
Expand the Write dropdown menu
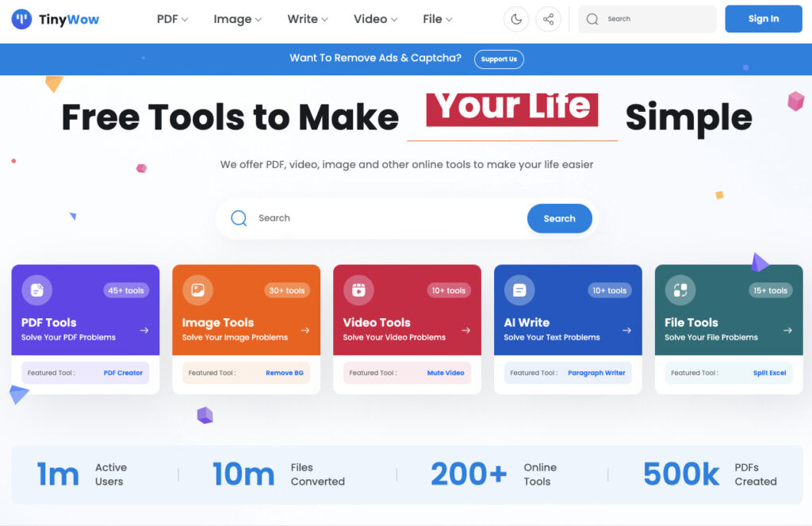pos(308,19)
